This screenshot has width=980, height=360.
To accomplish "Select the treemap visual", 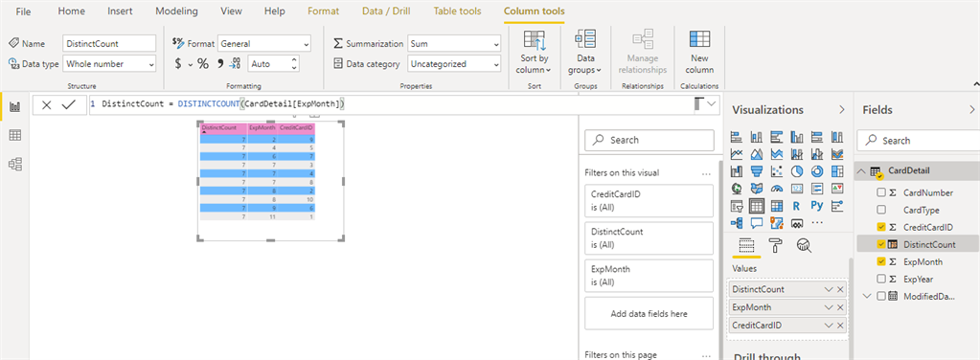I will pos(837,170).
